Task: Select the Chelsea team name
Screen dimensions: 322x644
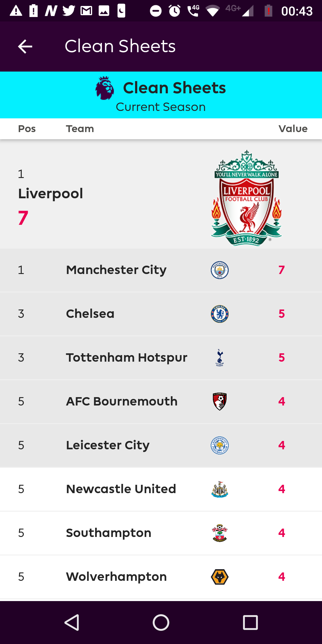Action: pyautogui.click(x=90, y=314)
